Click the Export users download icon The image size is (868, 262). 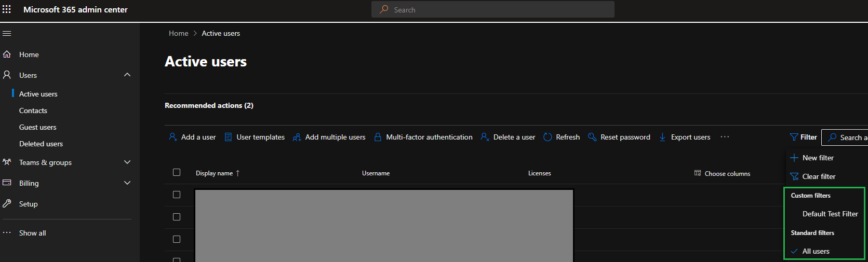(662, 137)
